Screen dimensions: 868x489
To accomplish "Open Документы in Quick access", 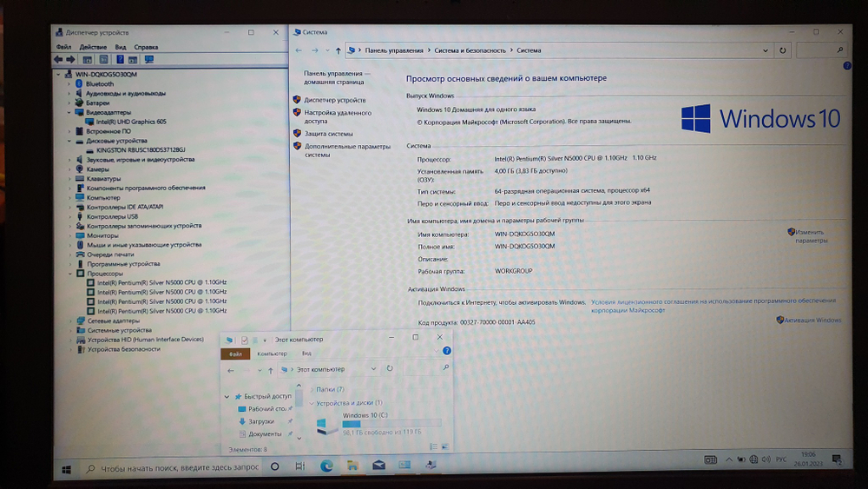I will [264, 433].
